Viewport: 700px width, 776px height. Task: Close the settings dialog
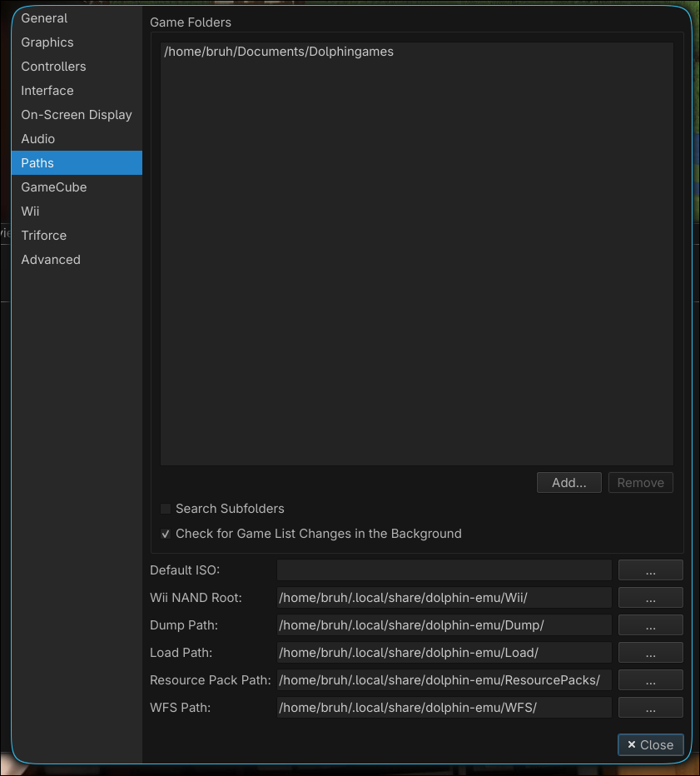pyautogui.click(x=651, y=745)
